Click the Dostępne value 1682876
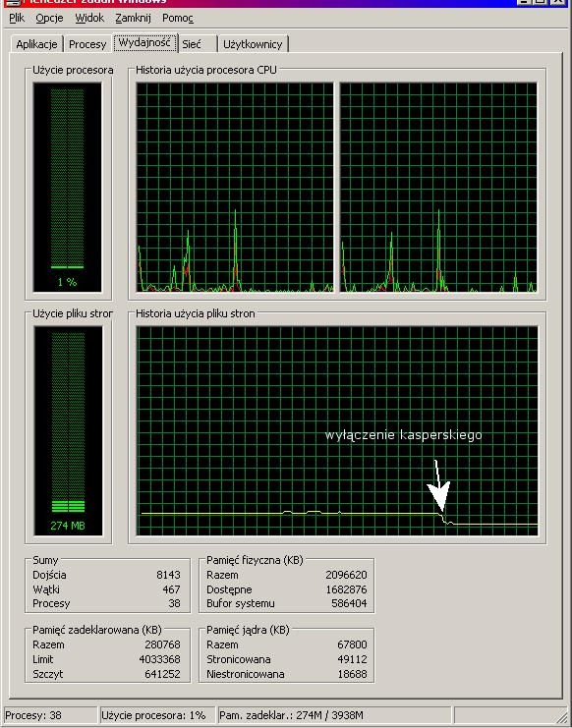Screen dimensions: 572x728 tap(346, 589)
